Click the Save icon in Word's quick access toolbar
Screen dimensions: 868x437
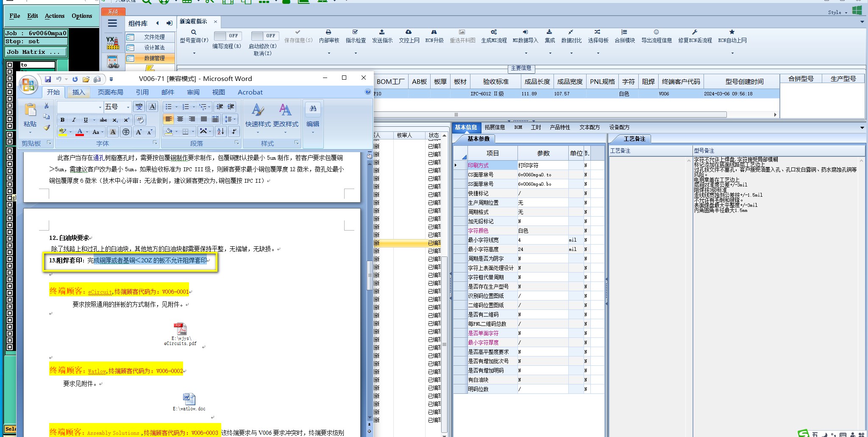[x=48, y=79]
